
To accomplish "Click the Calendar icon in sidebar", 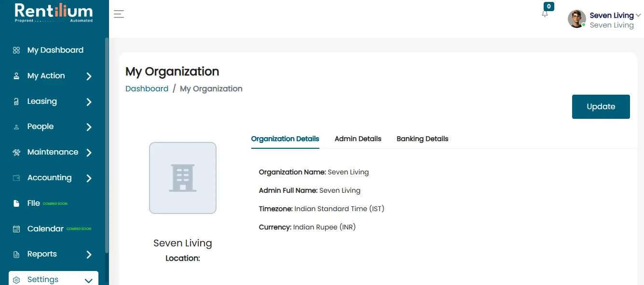I will pos(16,229).
